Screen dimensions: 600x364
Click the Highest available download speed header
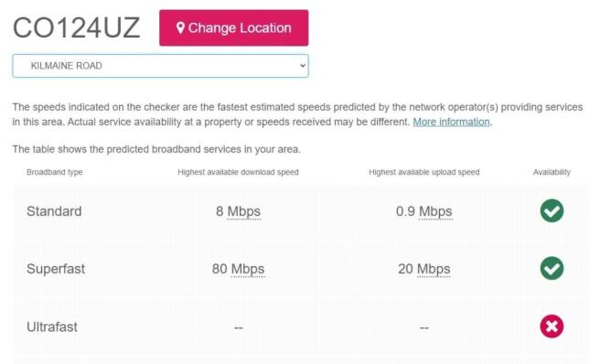pyautogui.click(x=238, y=172)
